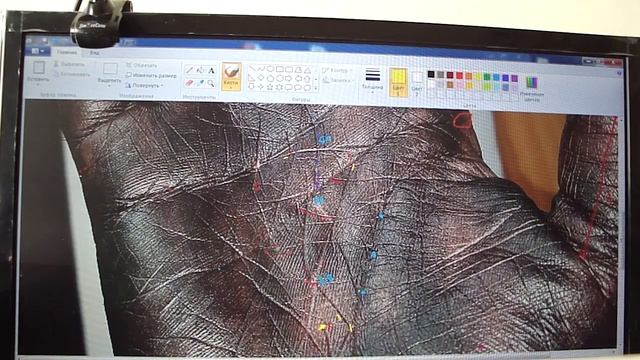Choose the isosceles Triangle shape
The image size is (640, 360).
[307, 70]
